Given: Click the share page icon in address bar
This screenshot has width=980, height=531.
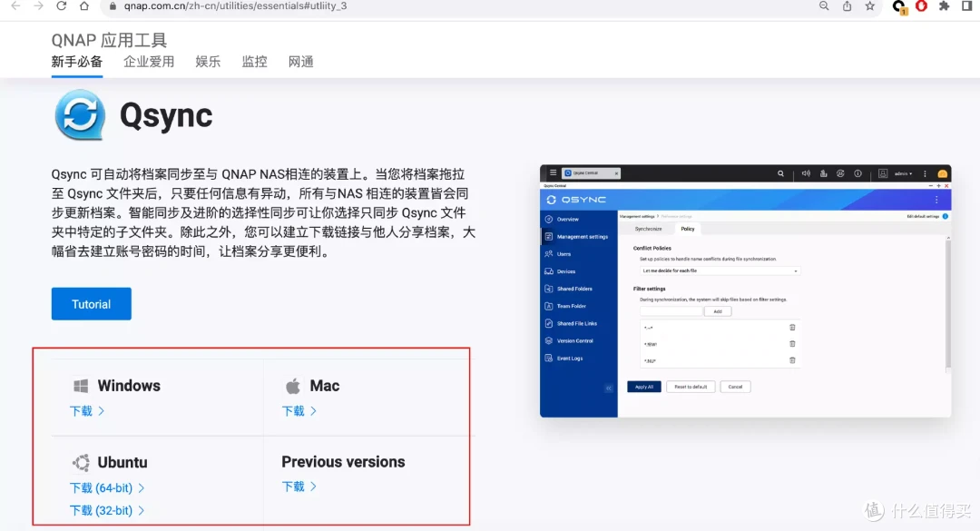Looking at the screenshot, I should click(x=847, y=5).
